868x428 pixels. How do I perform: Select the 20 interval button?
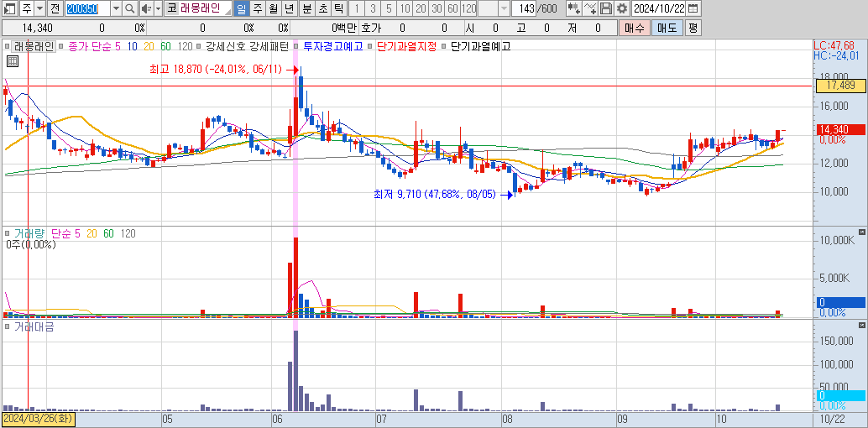(x=421, y=8)
